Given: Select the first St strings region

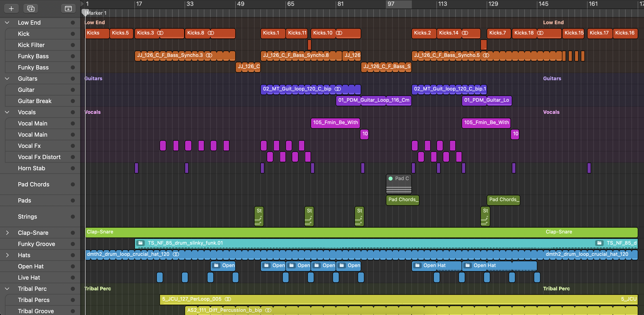Looking at the screenshot, I should click(x=259, y=216).
